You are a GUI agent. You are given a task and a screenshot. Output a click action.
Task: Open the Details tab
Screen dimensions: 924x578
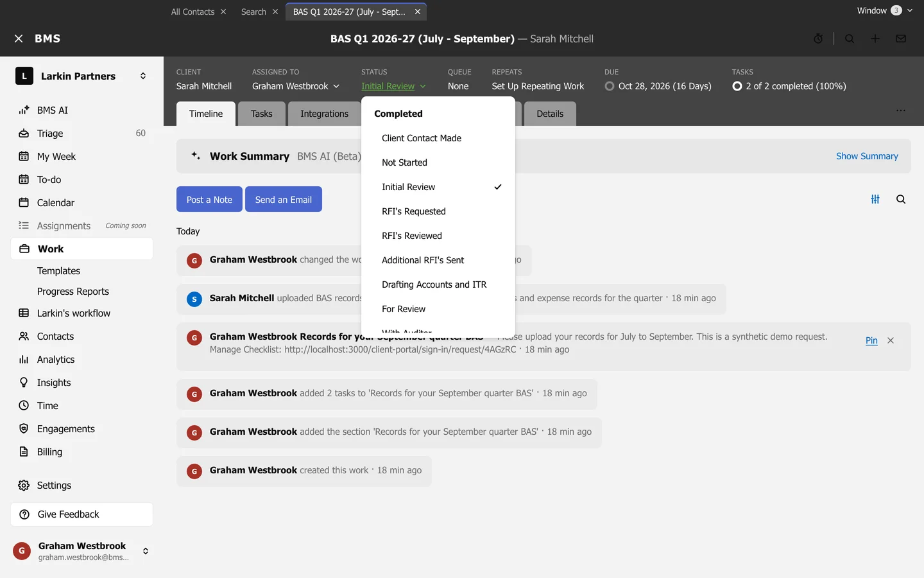coord(550,114)
